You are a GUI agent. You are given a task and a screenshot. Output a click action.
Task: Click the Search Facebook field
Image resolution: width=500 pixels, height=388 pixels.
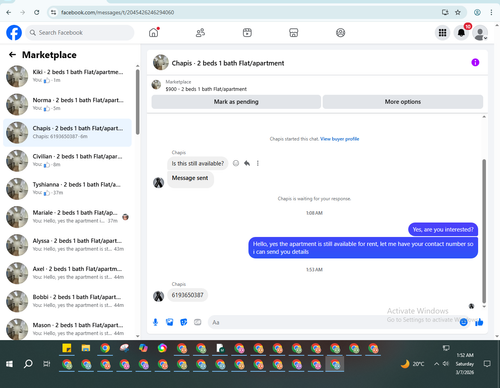coord(80,33)
